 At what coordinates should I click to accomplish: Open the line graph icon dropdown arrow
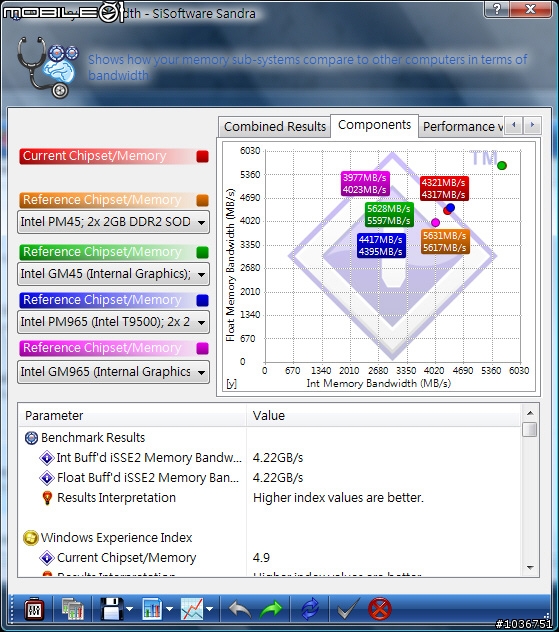pos(210,609)
